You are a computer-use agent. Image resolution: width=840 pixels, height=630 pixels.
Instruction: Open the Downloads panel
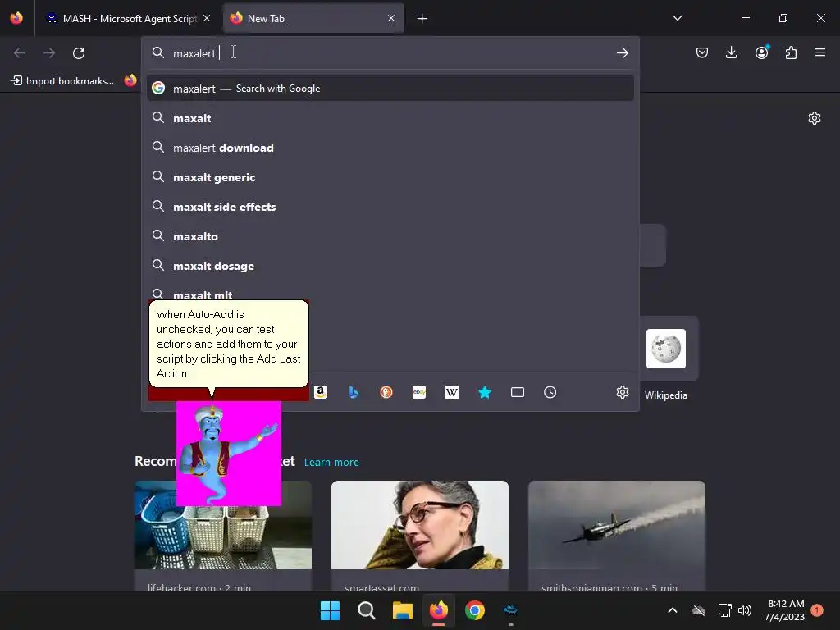[731, 52]
